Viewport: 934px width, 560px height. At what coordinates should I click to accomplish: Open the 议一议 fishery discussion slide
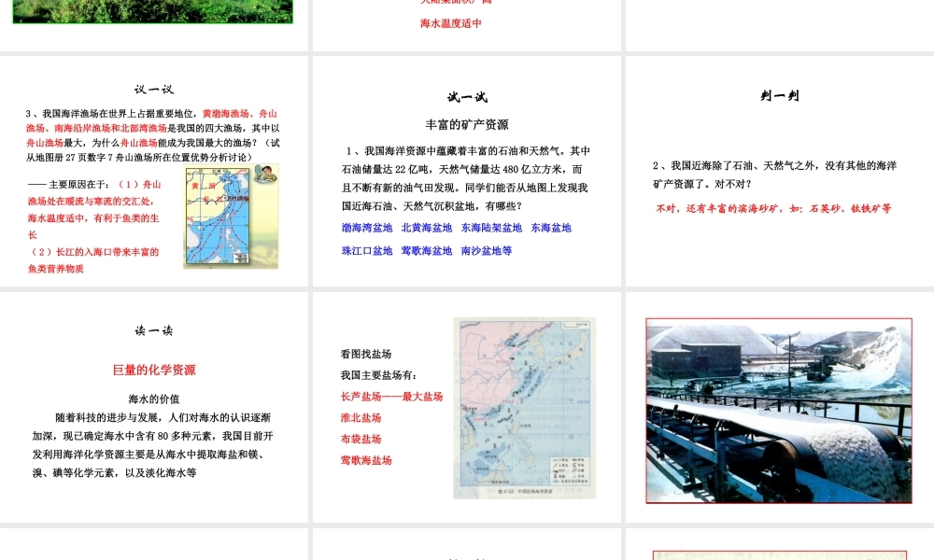click(154, 172)
